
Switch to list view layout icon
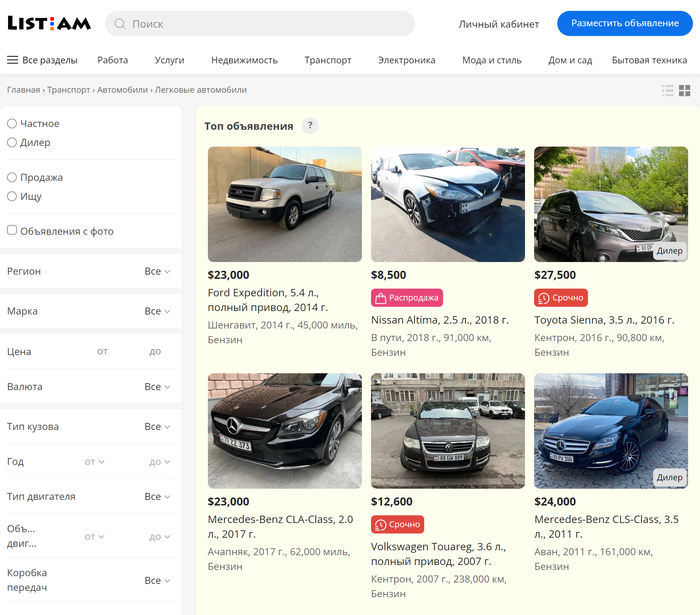pyautogui.click(x=668, y=91)
